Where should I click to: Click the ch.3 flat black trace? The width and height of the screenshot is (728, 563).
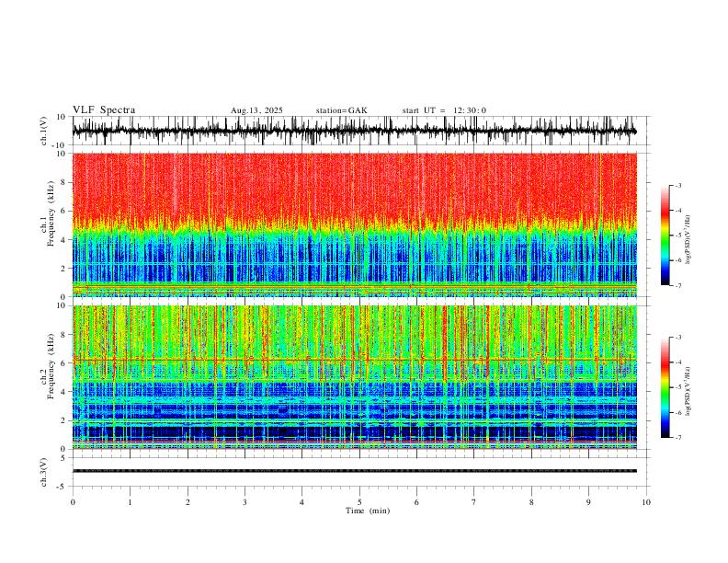point(355,471)
